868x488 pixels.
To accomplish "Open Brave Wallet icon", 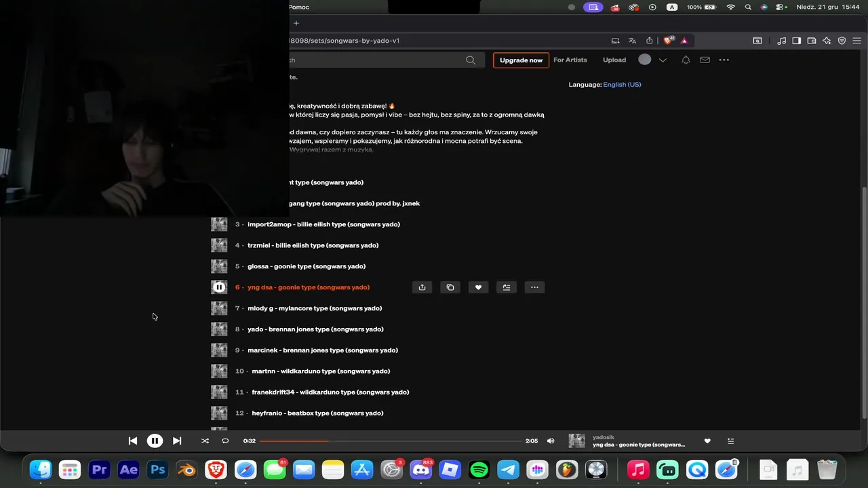I will [812, 41].
